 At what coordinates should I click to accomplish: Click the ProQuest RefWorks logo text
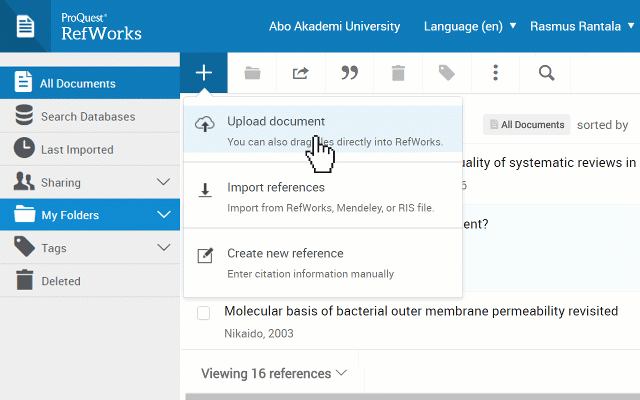pyautogui.click(x=101, y=27)
